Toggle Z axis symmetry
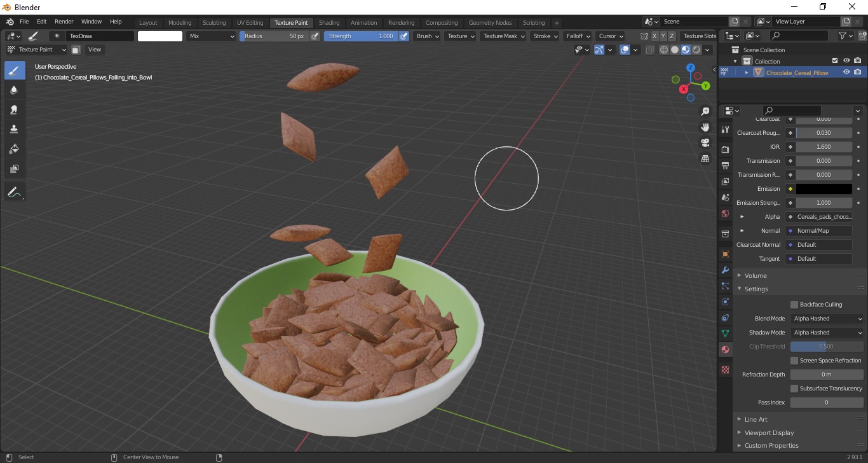This screenshot has height=463, width=868. pos(672,36)
